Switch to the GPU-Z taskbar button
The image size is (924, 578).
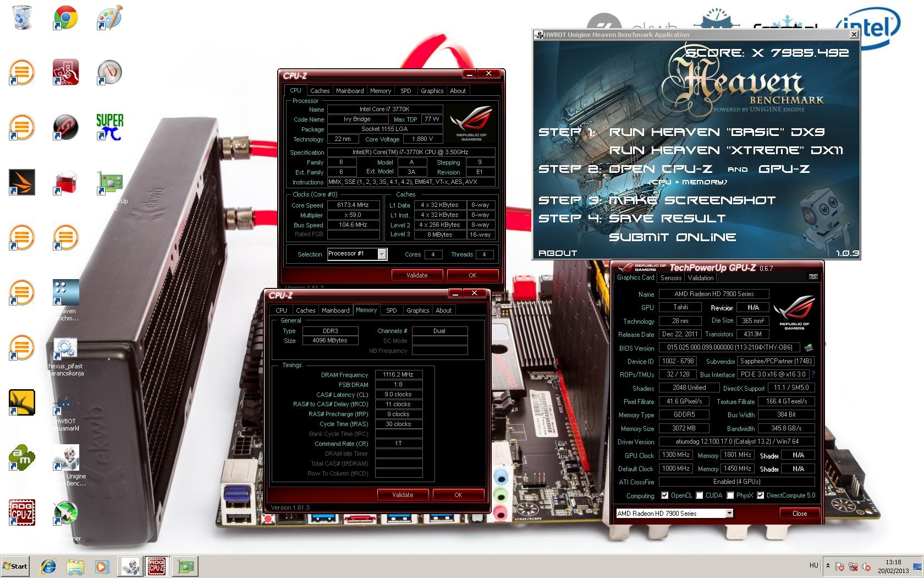tap(185, 566)
